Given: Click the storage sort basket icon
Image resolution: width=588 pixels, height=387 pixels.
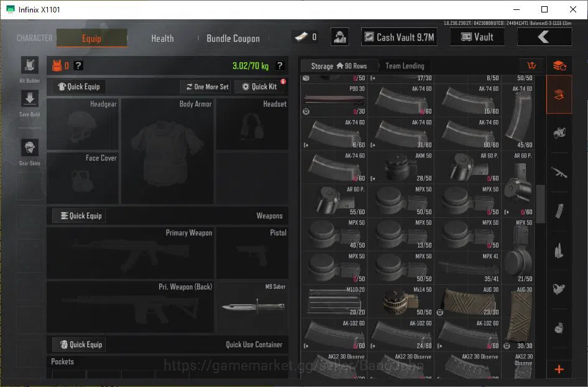Looking at the screenshot, I should [x=531, y=66].
